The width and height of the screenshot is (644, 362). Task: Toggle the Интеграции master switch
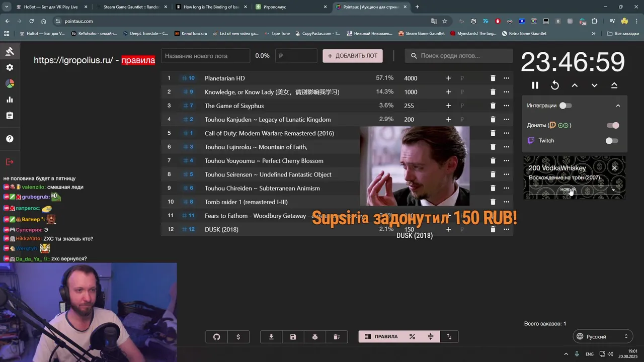tap(566, 106)
